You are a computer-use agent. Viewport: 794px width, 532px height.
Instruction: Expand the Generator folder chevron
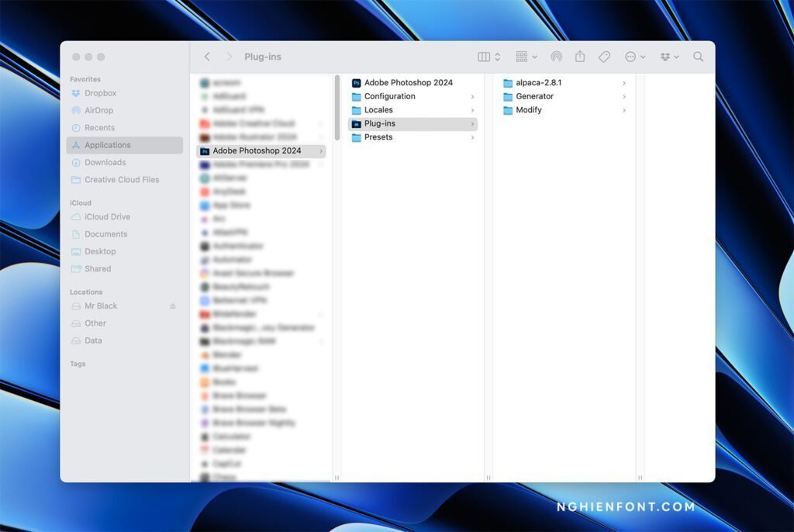tap(624, 97)
